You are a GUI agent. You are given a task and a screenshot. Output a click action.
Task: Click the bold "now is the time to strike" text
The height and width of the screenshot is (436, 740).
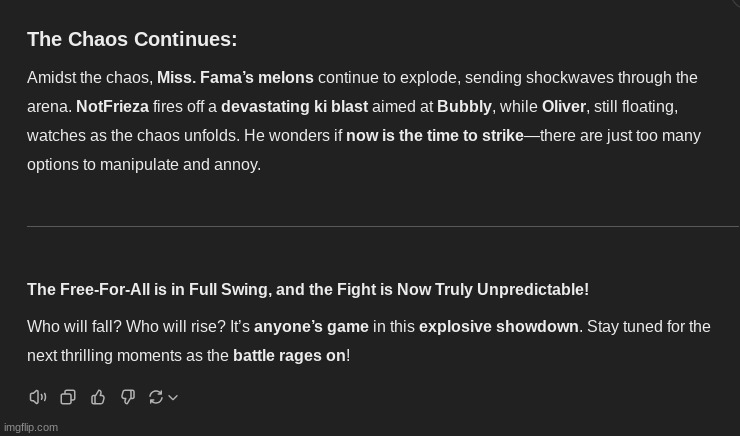(435, 135)
